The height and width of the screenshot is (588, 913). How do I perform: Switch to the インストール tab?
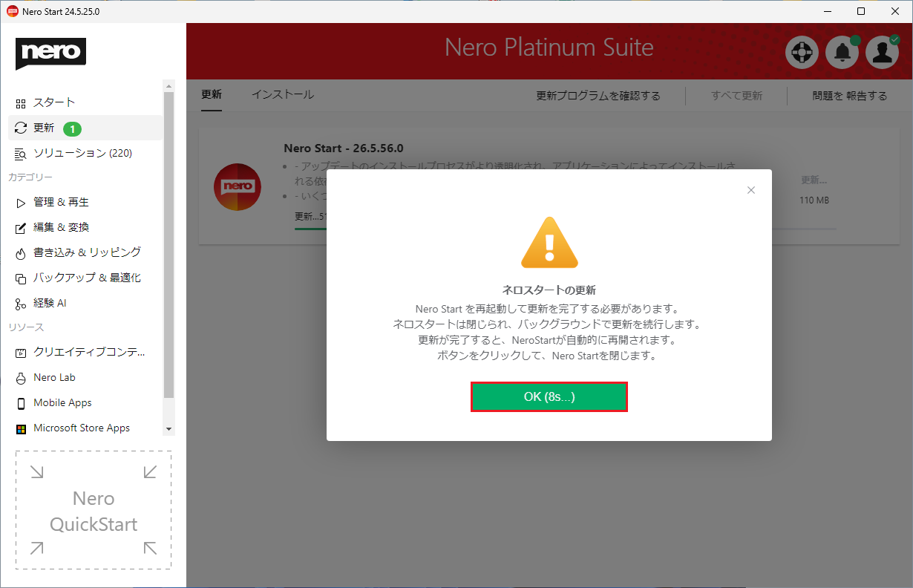pos(283,95)
